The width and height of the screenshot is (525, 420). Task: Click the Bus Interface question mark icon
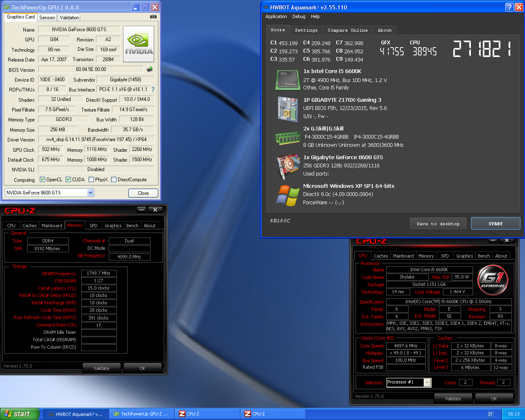[153, 89]
